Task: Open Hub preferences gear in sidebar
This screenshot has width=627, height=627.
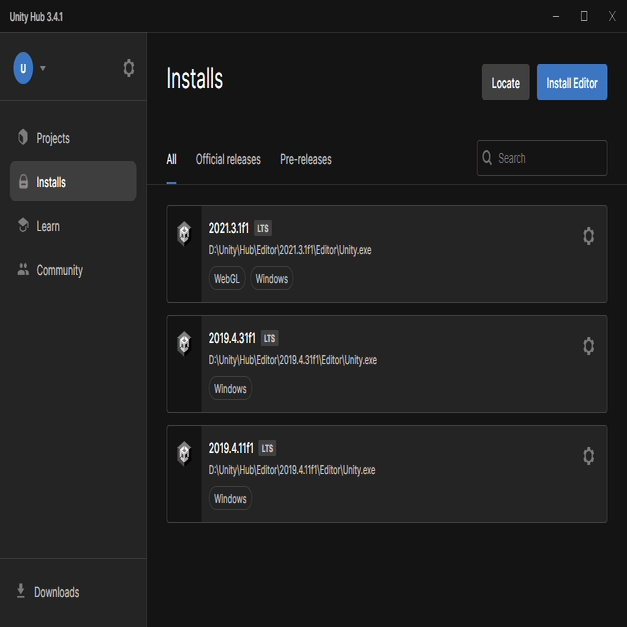Action: [x=128, y=68]
